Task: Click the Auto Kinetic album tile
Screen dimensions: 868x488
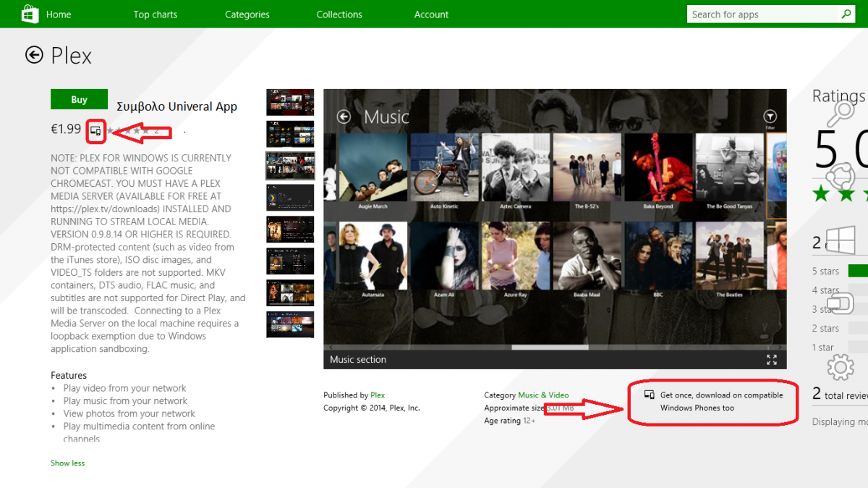Action: pyautogui.click(x=444, y=172)
